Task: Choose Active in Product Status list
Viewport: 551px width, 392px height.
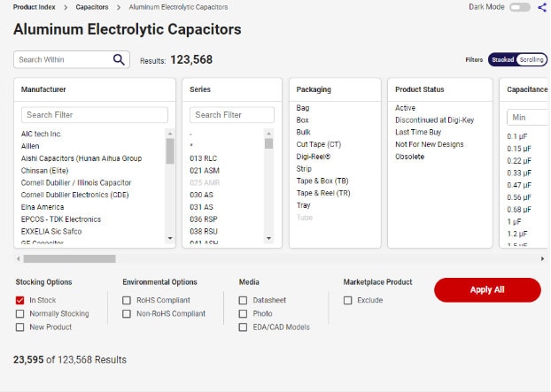Action: [x=405, y=108]
